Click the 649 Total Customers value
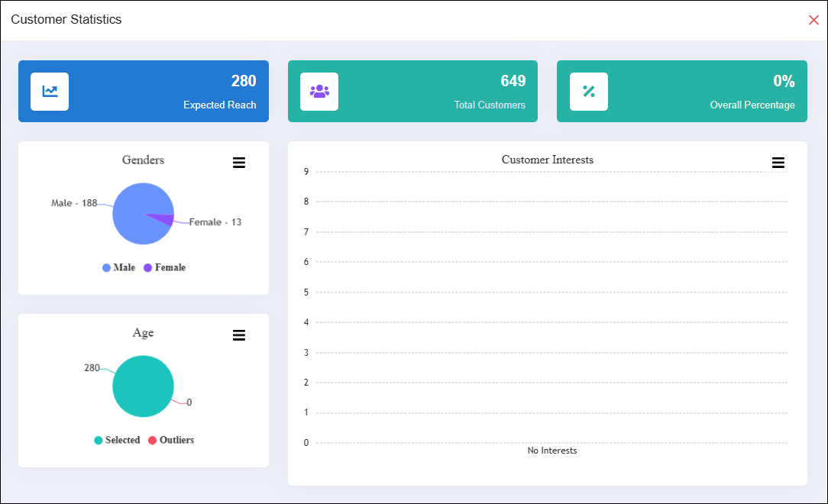Screen dimensions: 828x504 coord(513,81)
